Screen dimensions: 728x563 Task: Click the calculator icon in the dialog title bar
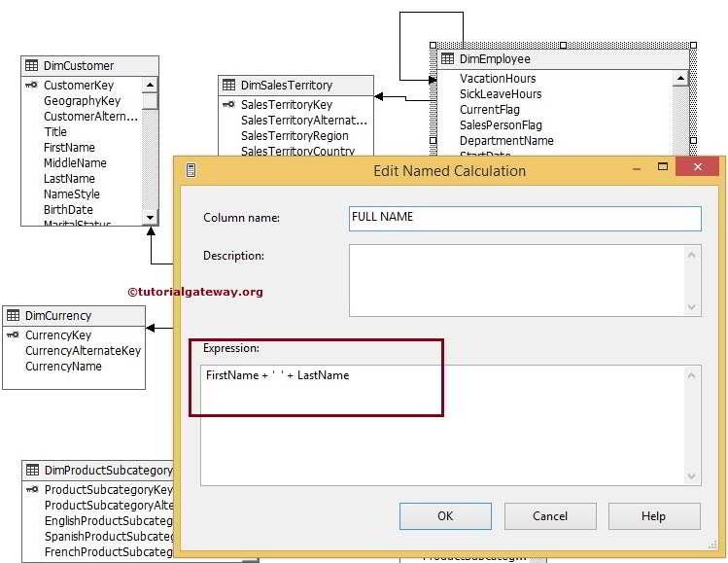tap(191, 170)
